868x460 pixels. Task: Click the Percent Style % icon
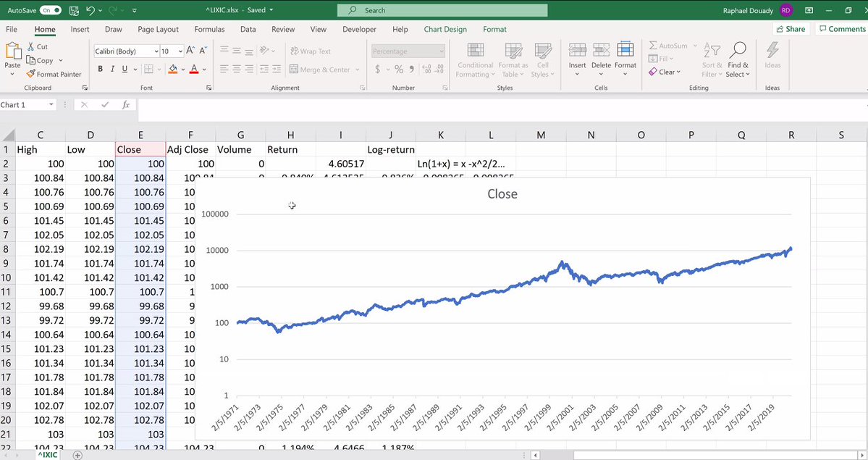(x=399, y=70)
